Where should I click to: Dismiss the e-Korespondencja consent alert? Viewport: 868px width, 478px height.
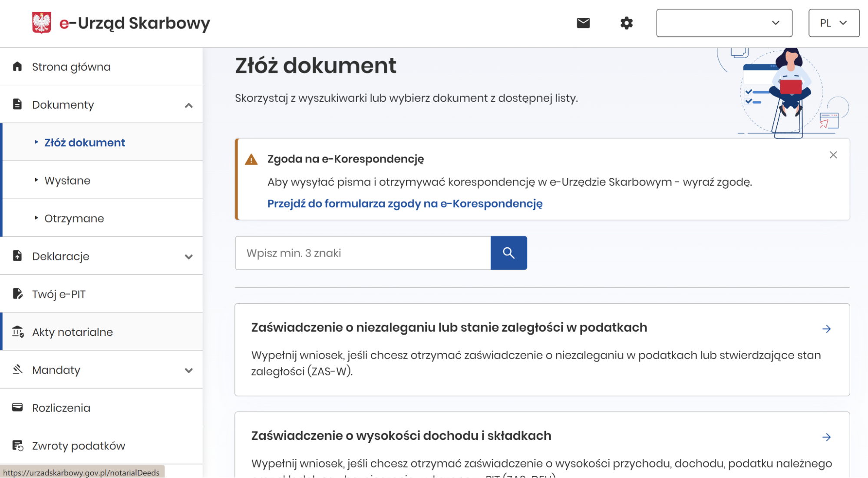coord(833,155)
